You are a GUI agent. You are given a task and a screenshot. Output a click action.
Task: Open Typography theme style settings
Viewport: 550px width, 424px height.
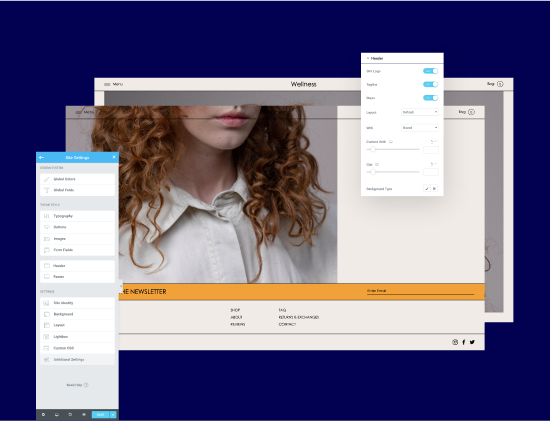[x=77, y=216]
